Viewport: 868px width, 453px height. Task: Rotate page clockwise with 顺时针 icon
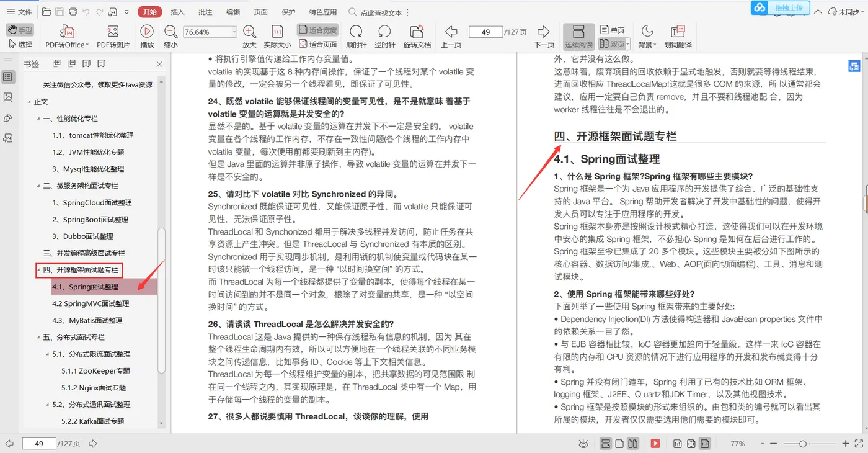tap(356, 36)
